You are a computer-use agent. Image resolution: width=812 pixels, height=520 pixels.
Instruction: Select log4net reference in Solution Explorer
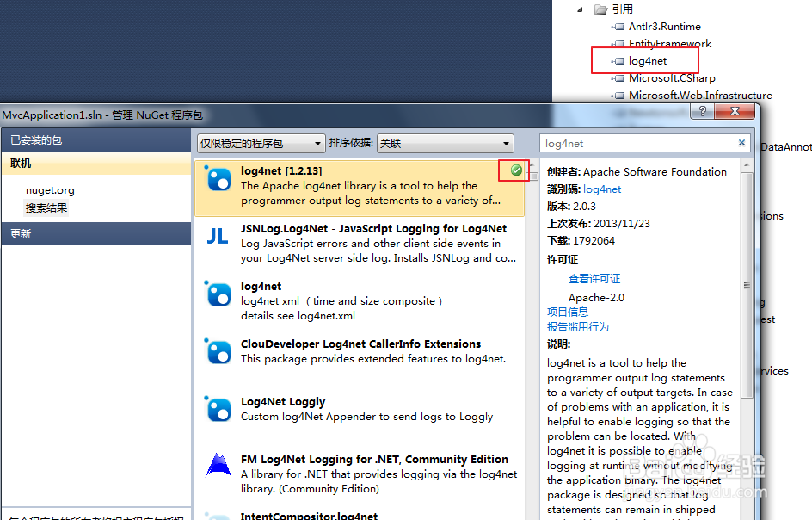tap(648, 61)
